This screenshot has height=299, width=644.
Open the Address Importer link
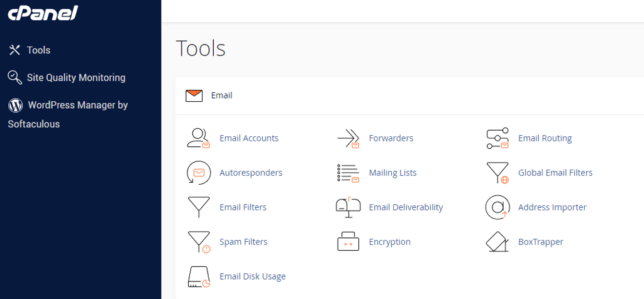pyautogui.click(x=552, y=207)
